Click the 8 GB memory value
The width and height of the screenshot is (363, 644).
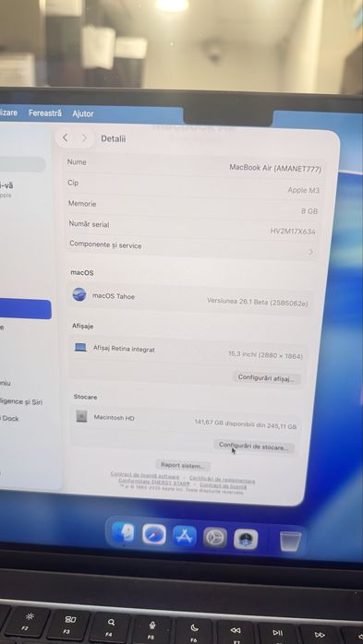point(309,210)
